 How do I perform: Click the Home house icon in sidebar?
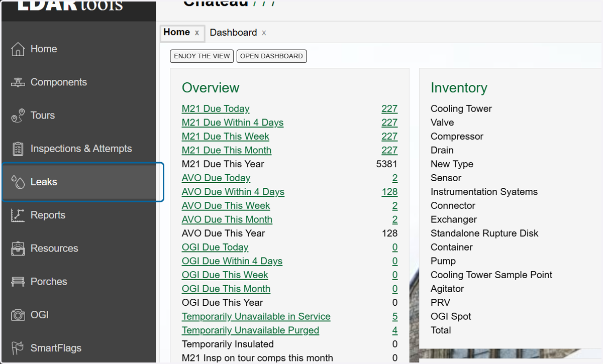18,49
